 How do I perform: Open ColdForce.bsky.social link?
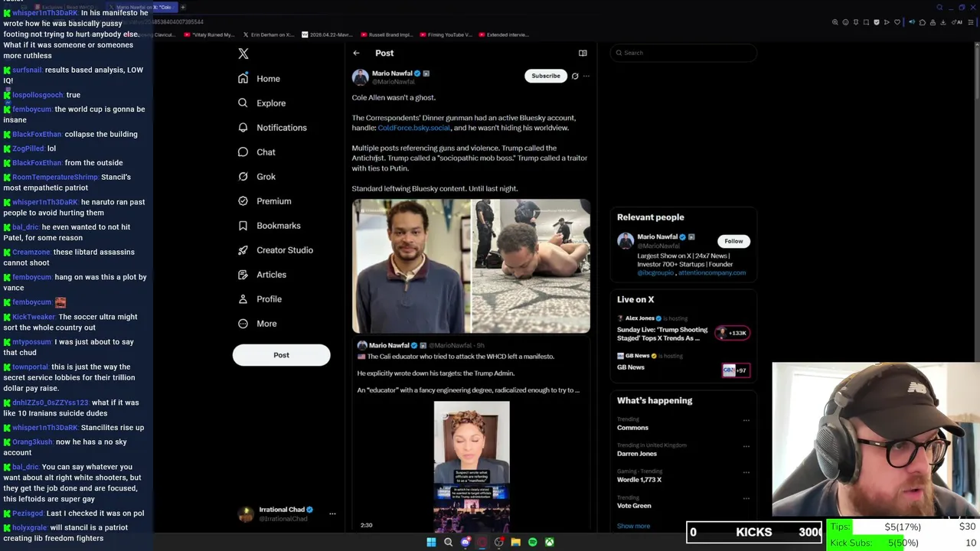pyautogui.click(x=413, y=128)
